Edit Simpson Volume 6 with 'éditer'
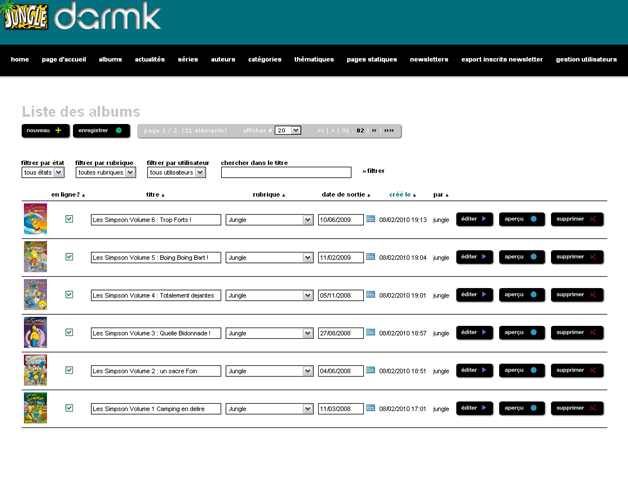This screenshot has height=500, width=628. point(474,219)
